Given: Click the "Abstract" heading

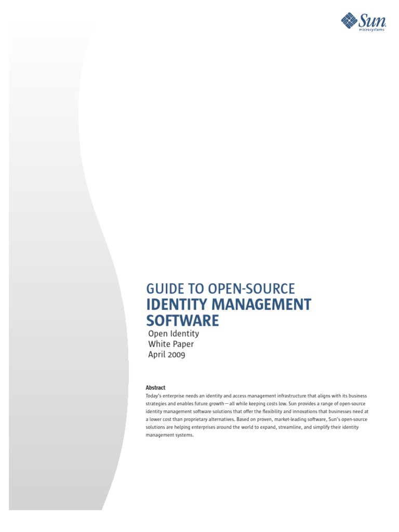Looking at the screenshot, I should (x=155, y=388).
